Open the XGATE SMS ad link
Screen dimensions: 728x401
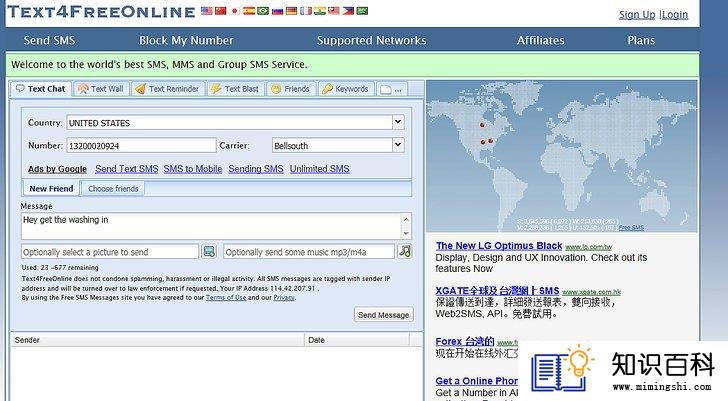tap(497, 291)
